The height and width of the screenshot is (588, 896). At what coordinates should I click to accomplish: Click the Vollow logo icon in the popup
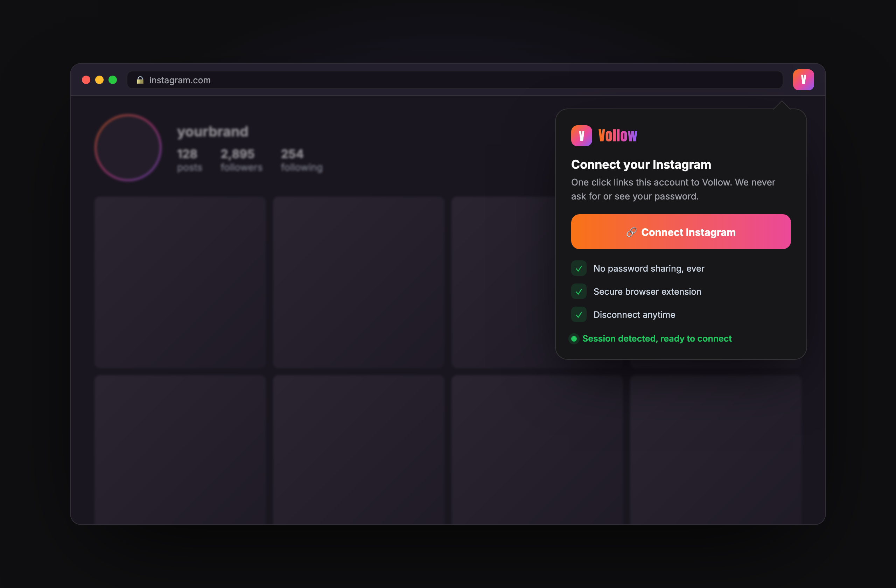tap(581, 135)
